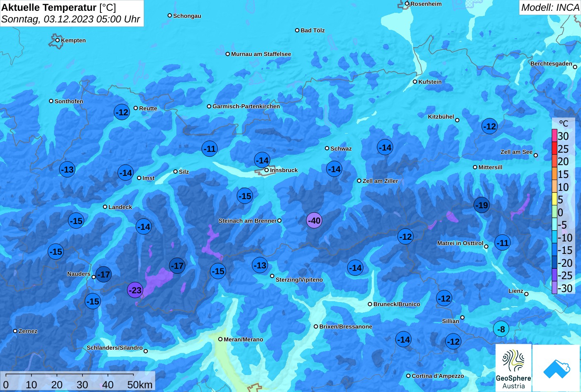
Task: Click the Zell am Ziller label
Action: click(x=380, y=181)
